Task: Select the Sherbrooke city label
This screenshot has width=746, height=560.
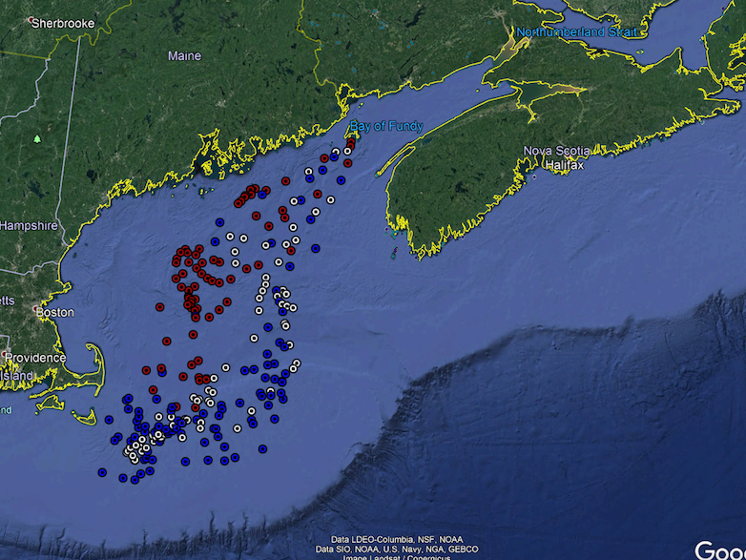Action: 63,23
